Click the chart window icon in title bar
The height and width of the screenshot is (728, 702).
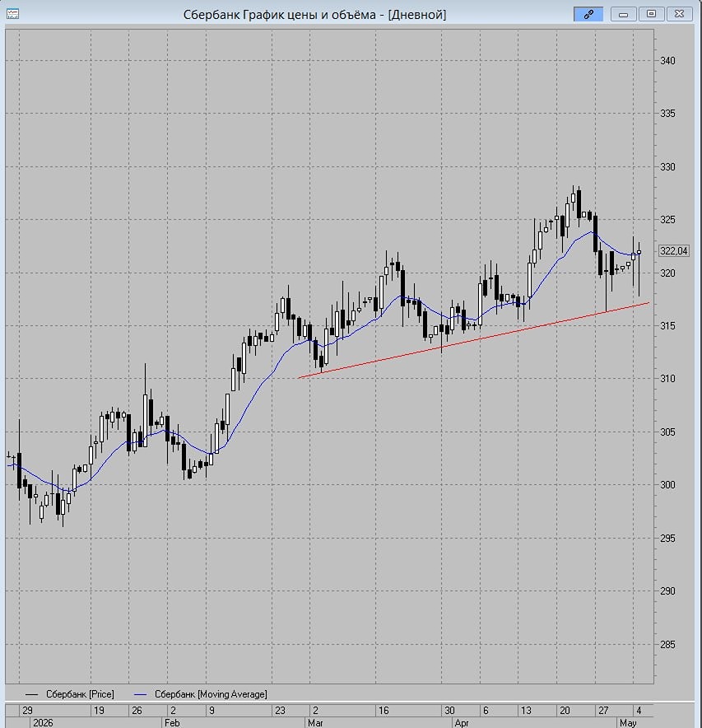click(x=12, y=14)
